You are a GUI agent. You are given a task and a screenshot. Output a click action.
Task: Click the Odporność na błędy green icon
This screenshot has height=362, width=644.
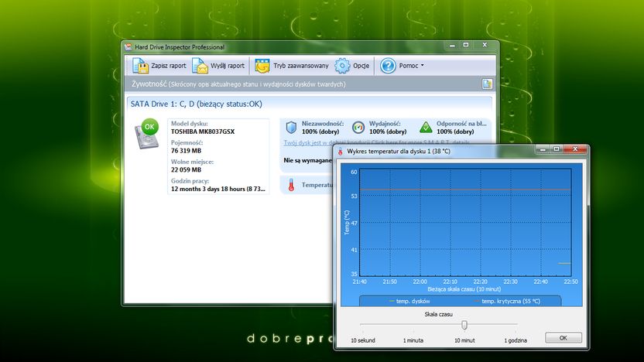[426, 128]
